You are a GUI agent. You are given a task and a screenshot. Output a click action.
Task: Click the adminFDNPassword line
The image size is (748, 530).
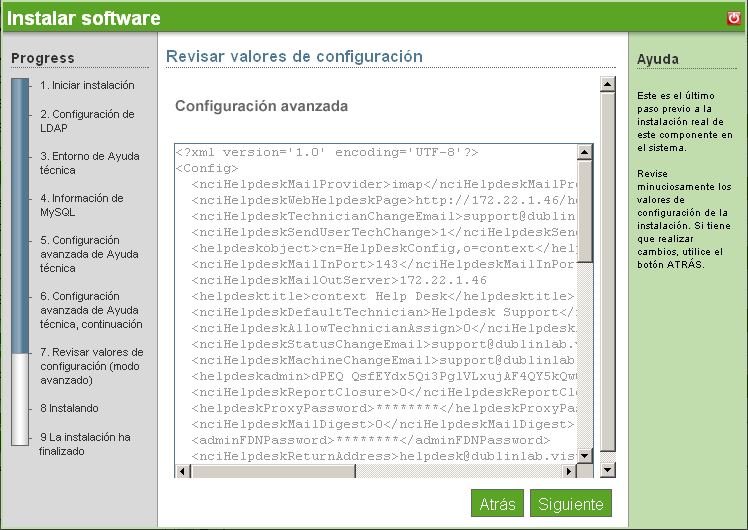pos(371,440)
